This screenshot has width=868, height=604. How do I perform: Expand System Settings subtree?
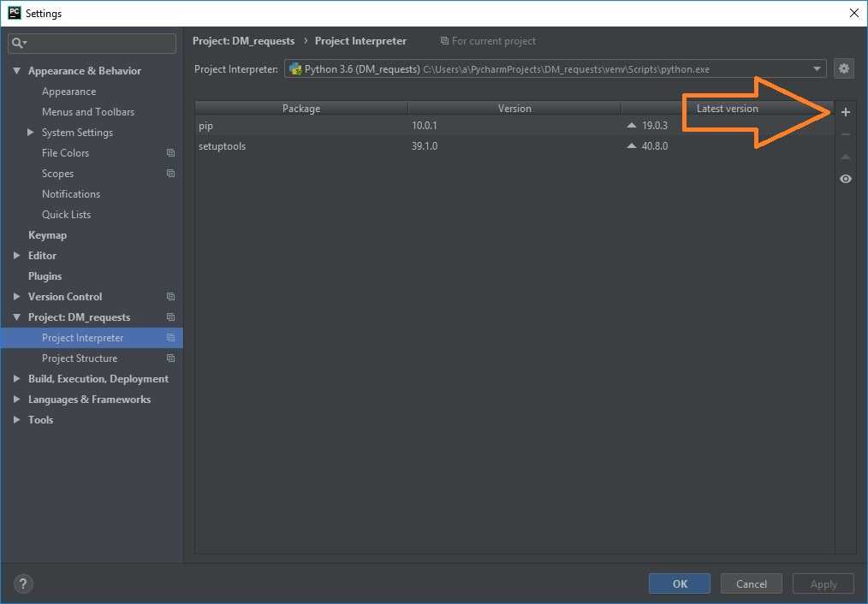point(31,133)
